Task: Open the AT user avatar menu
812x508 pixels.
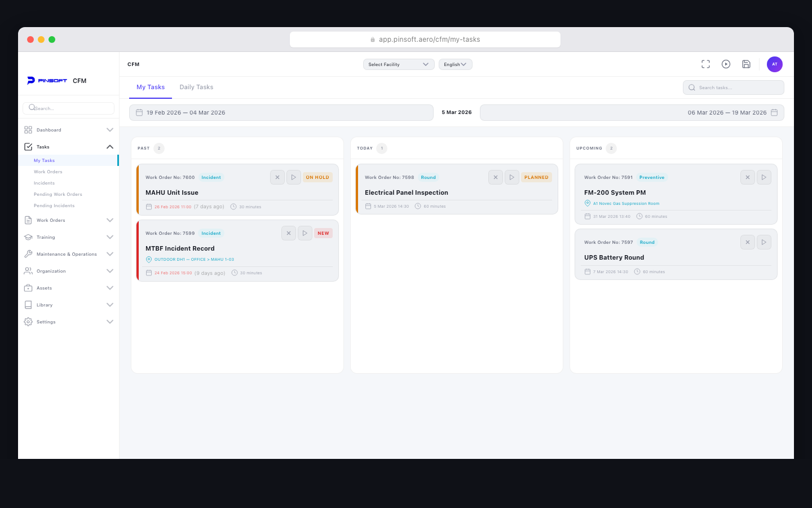Action: click(774, 64)
